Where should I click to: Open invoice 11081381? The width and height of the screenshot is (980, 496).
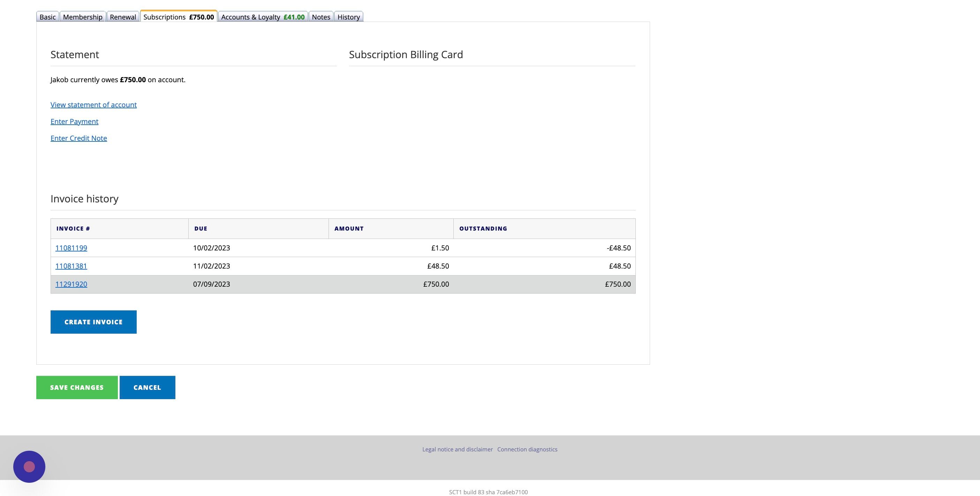point(71,266)
